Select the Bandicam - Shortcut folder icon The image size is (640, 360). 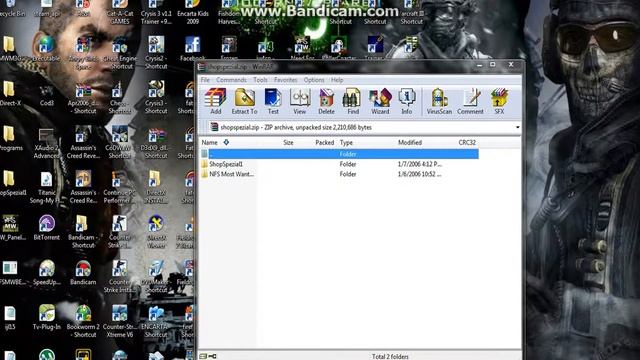[83, 232]
